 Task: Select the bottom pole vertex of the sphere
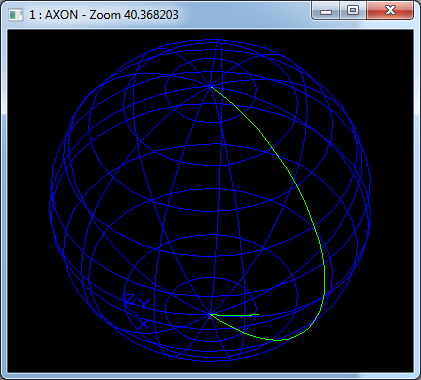point(210,314)
